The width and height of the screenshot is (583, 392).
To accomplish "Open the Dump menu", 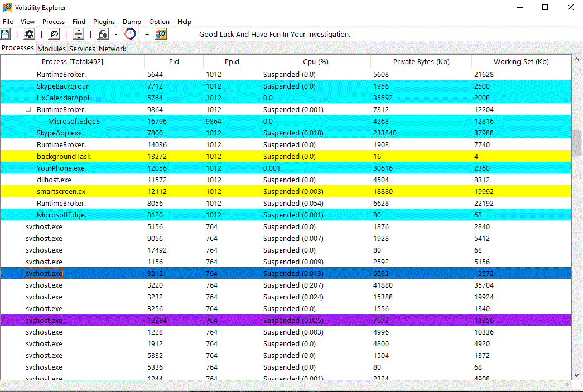I will pos(132,22).
